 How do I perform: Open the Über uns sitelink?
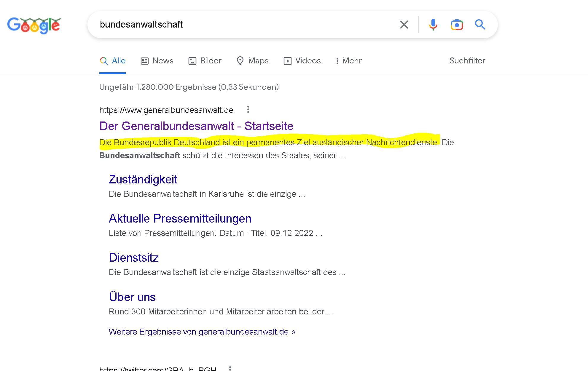(132, 297)
